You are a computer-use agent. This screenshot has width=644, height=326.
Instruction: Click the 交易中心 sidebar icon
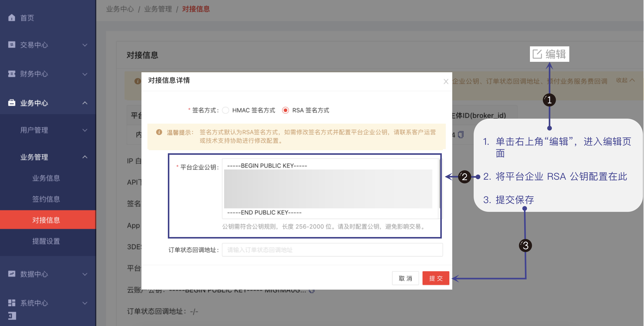[11, 45]
